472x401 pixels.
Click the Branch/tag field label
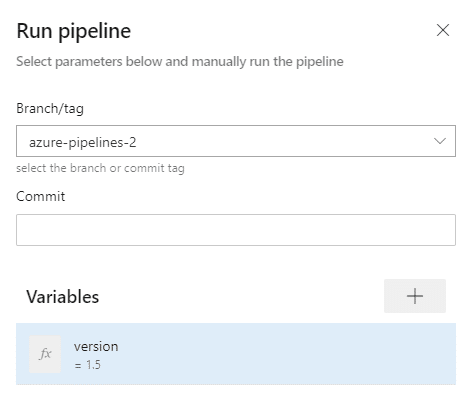click(x=50, y=109)
